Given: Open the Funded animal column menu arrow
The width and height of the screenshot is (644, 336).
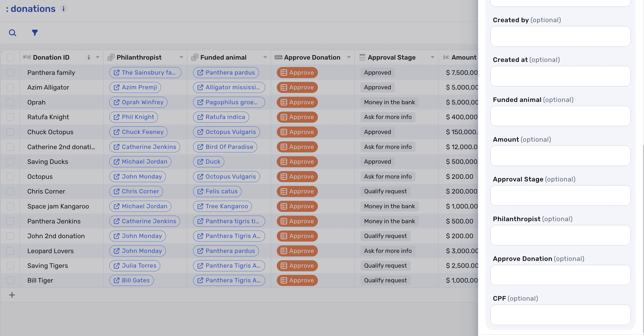Looking at the screenshot, I should point(265,57).
